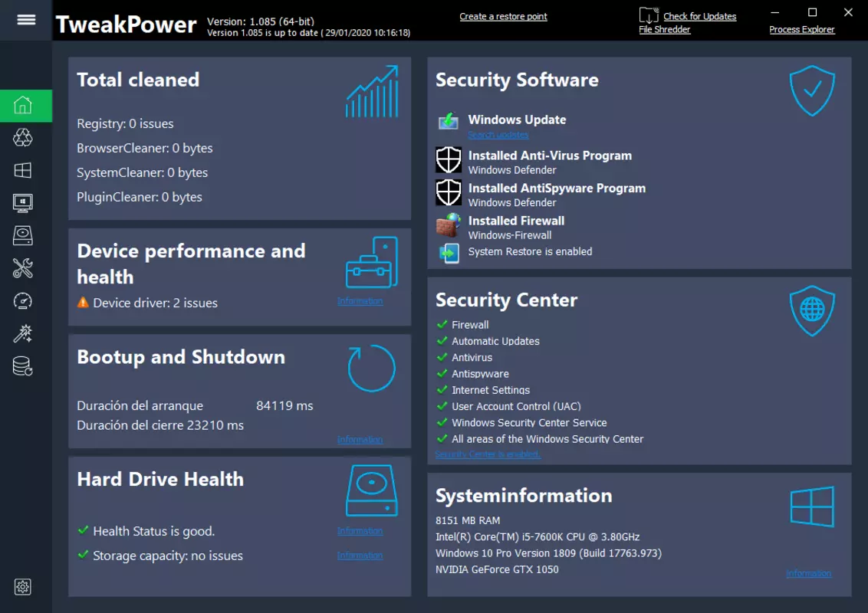The width and height of the screenshot is (868, 613).
Task: Open the speedometer performance sidebar icon
Action: pyautogui.click(x=23, y=301)
